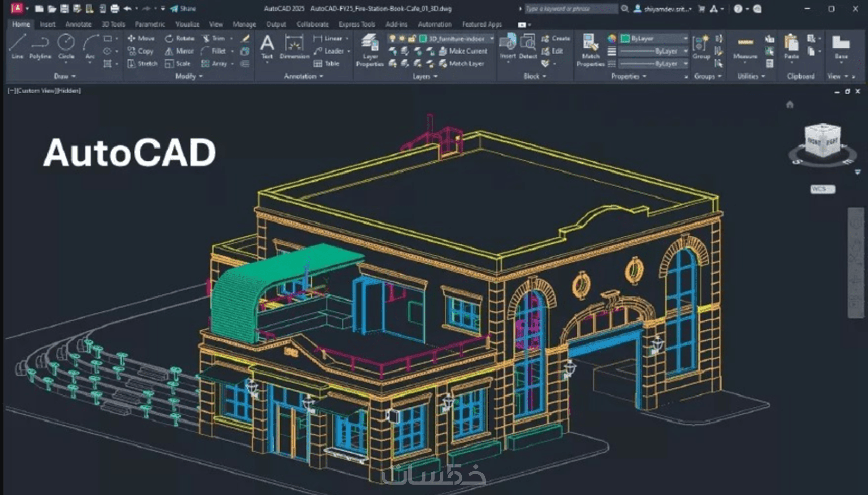The height and width of the screenshot is (495, 868).
Task: Switch to the Insert ribbon tab
Action: click(47, 24)
